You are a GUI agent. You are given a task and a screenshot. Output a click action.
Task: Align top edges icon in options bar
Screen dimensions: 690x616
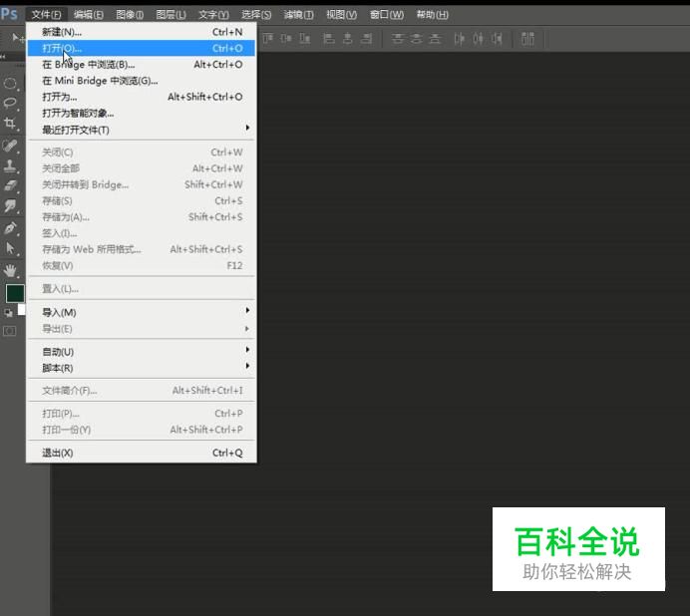pyautogui.click(x=267, y=38)
